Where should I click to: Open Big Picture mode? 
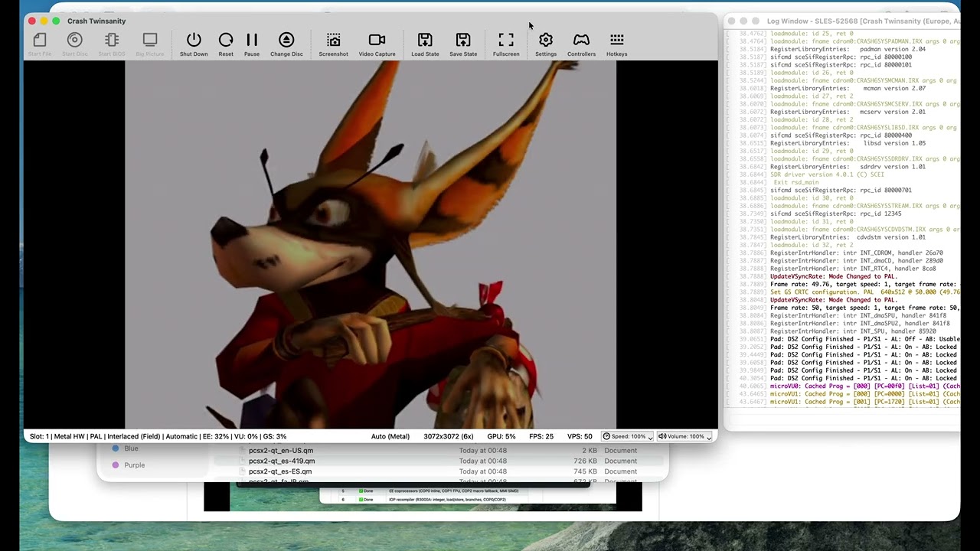150,44
